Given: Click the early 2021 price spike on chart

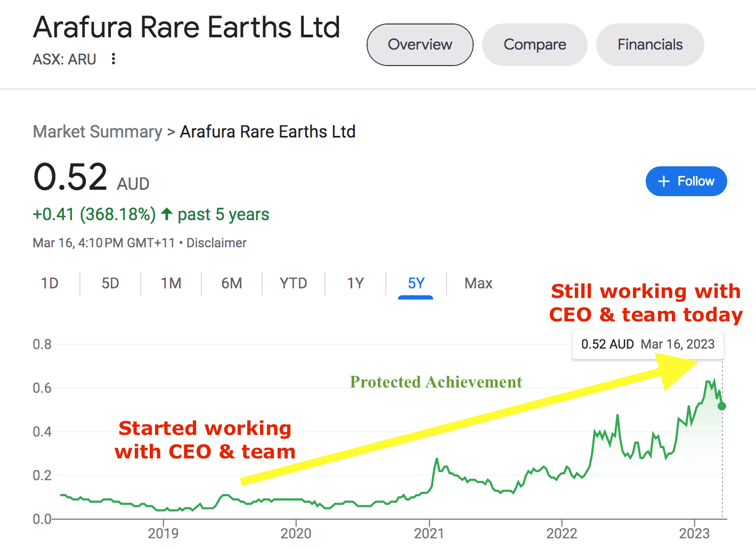Looking at the screenshot, I should [437, 459].
